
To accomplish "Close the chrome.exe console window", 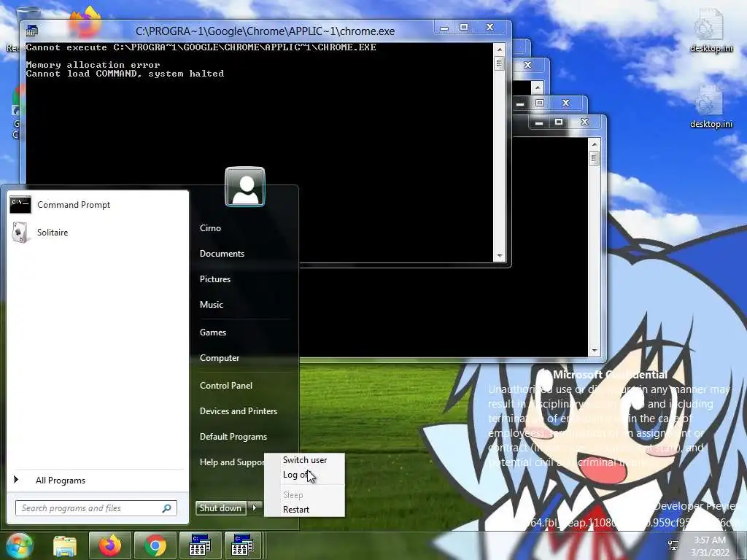I will point(489,28).
